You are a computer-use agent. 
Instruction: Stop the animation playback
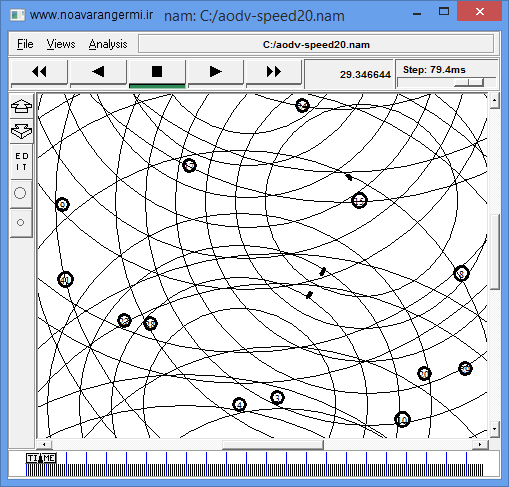(x=157, y=72)
